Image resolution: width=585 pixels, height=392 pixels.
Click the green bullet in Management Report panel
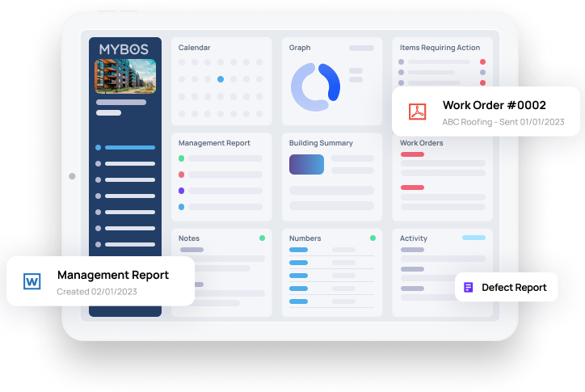(x=181, y=158)
